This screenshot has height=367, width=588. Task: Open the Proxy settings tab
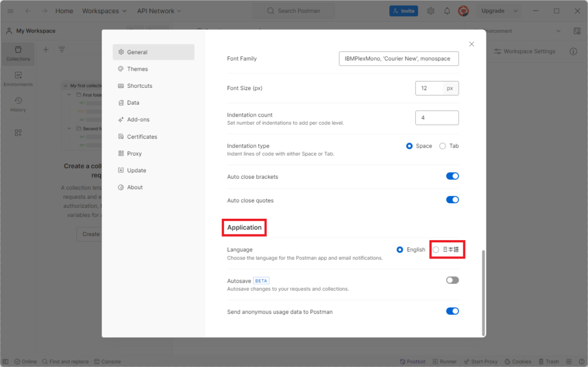(153, 153)
